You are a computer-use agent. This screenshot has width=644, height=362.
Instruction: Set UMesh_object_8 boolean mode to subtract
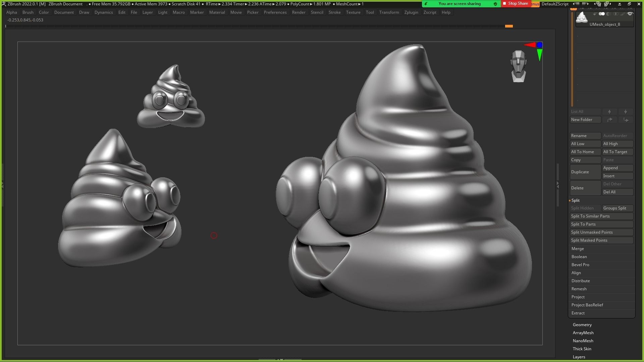tap(608, 14)
